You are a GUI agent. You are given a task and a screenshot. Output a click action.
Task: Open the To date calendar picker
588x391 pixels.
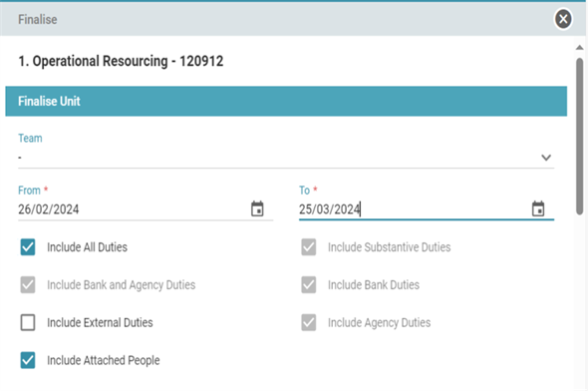(x=538, y=208)
